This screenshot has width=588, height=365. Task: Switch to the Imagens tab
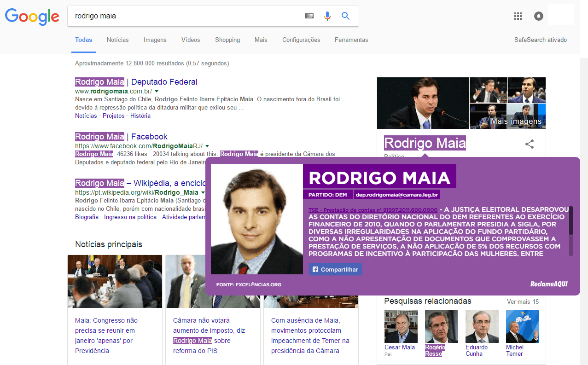(x=155, y=40)
